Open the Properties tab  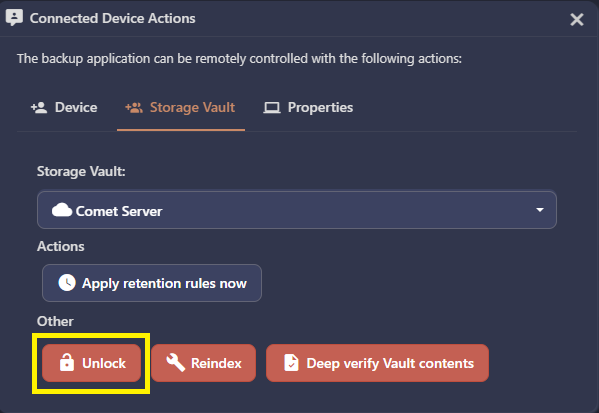(308, 108)
